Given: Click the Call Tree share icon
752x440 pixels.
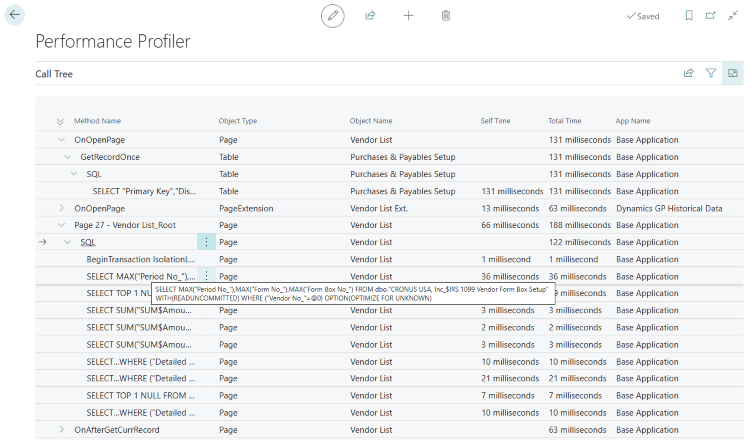Looking at the screenshot, I should tap(688, 73).
